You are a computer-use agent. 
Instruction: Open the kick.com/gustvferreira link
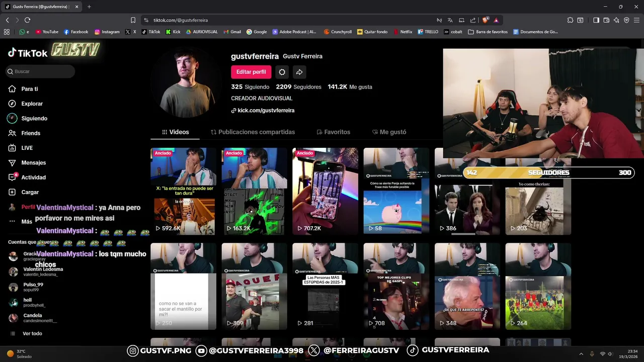263,111
